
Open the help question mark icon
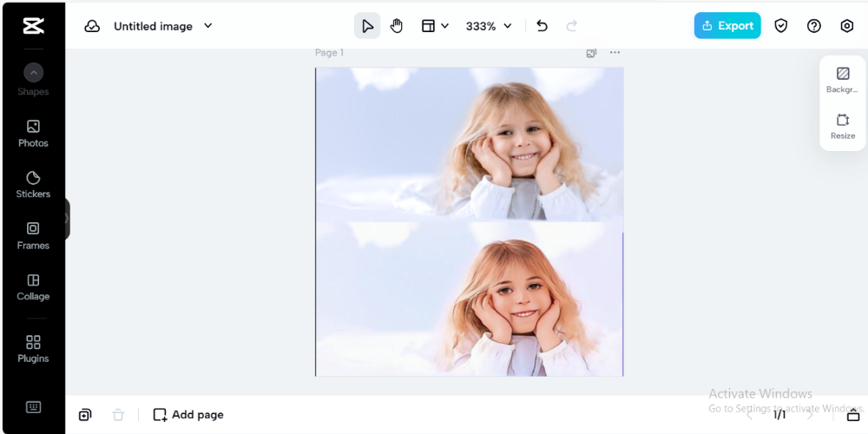(x=814, y=25)
